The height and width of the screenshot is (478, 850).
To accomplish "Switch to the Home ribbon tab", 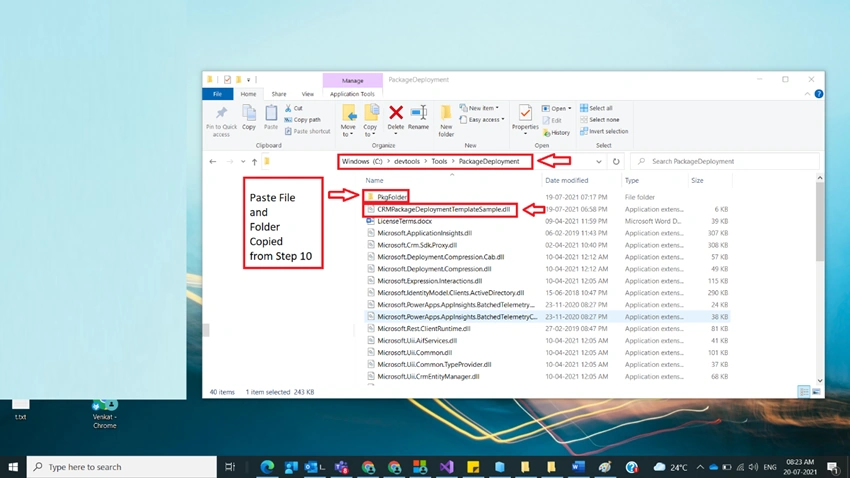I will click(248, 94).
